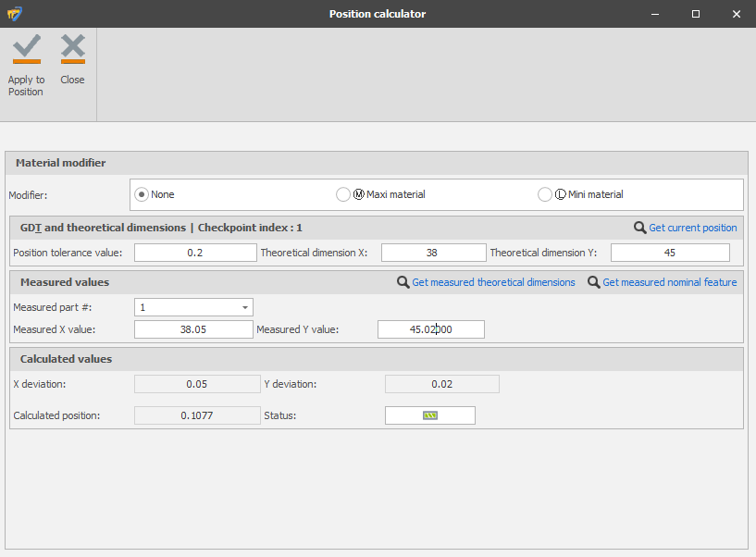Click the Apply to Position checkmark icon

point(26,49)
